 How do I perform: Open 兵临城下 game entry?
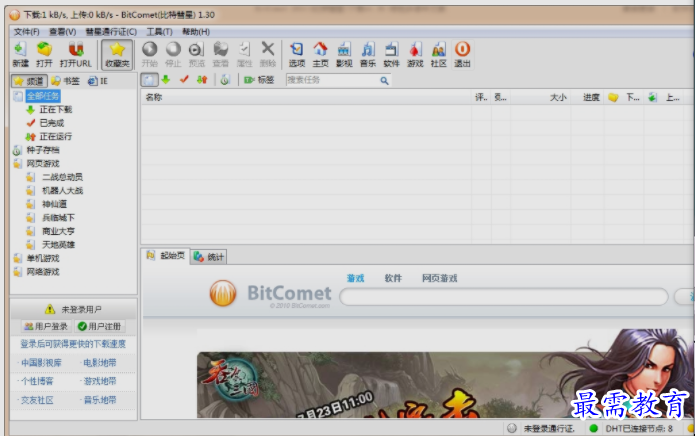(58, 218)
